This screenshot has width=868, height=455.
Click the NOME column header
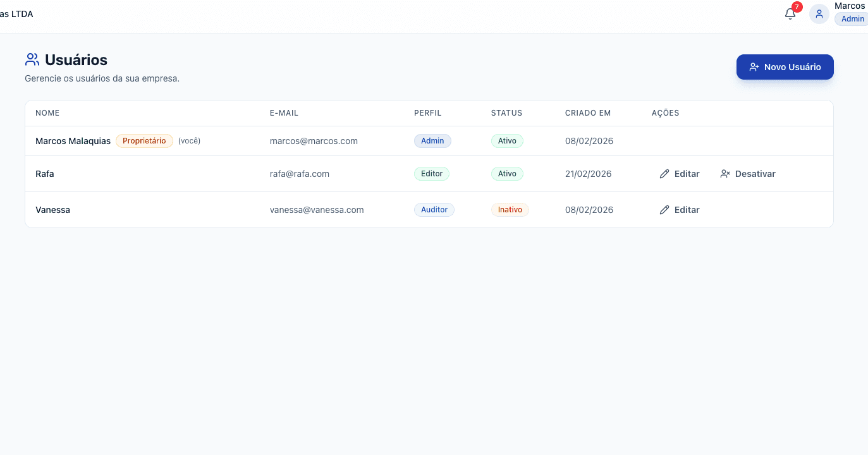pyautogui.click(x=47, y=113)
